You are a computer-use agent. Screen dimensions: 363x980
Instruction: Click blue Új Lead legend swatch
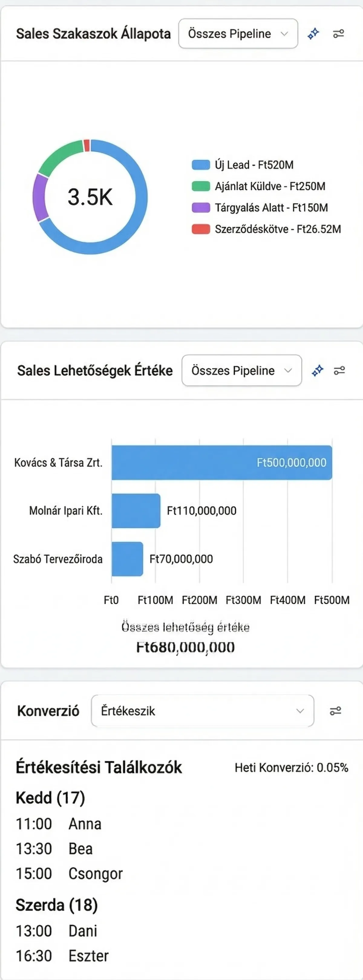(x=201, y=165)
